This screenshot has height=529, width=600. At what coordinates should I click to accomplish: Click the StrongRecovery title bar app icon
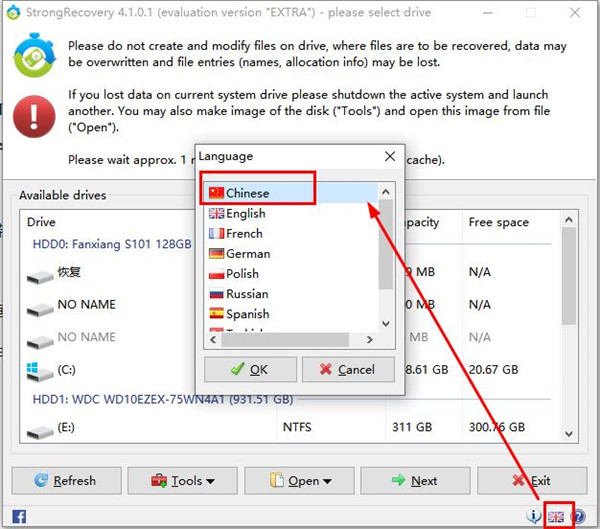coord(13,13)
